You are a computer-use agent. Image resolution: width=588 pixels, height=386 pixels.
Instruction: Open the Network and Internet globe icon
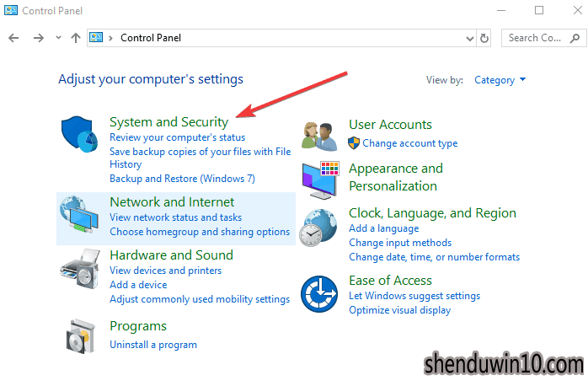pyautogui.click(x=79, y=214)
